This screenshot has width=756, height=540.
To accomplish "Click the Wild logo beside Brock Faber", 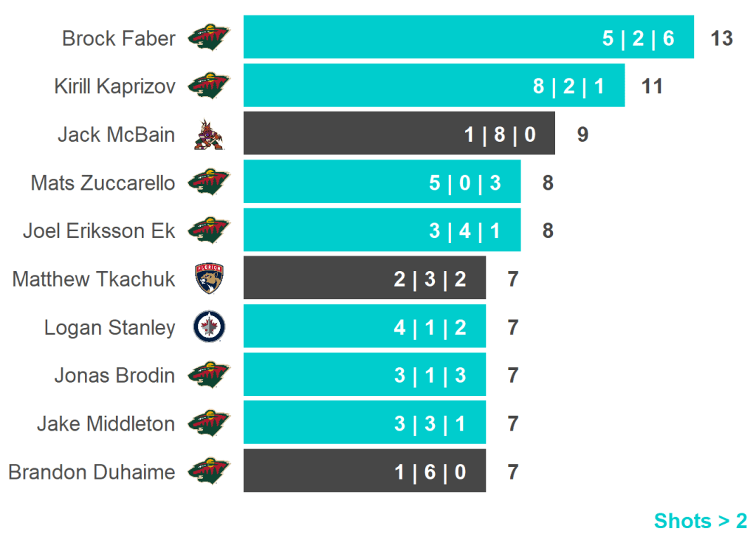I will tap(209, 37).
